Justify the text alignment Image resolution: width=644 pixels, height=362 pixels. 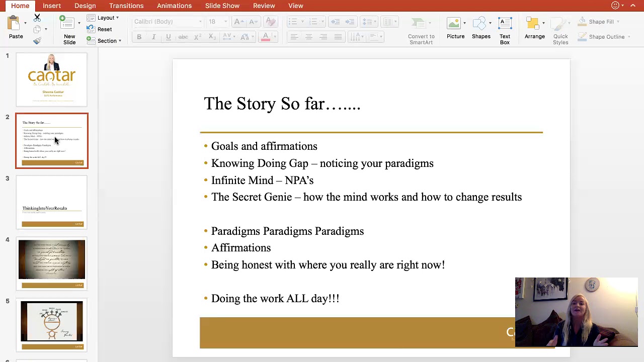pos(338,37)
